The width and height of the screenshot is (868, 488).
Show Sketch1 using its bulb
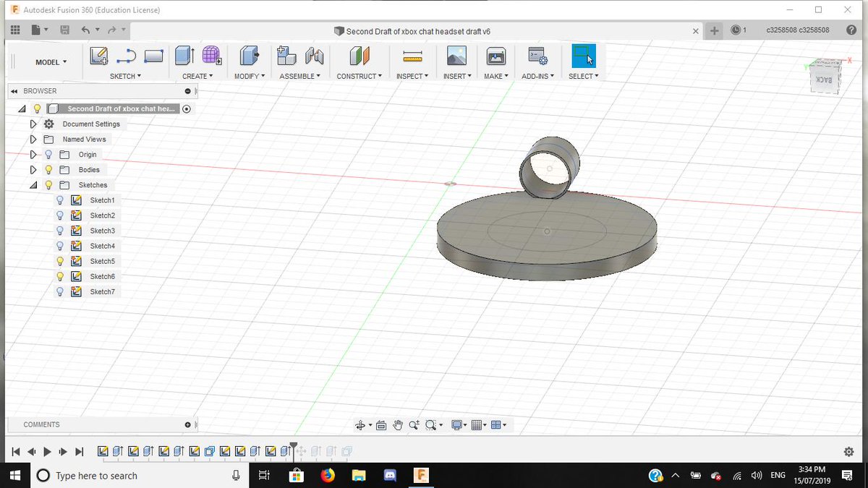[60, 200]
